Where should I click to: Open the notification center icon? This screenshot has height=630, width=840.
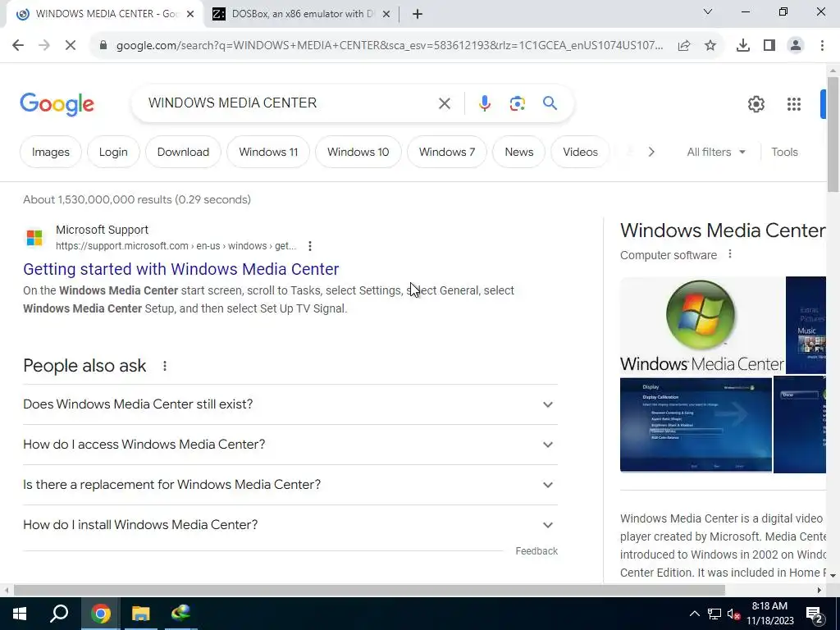click(815, 614)
